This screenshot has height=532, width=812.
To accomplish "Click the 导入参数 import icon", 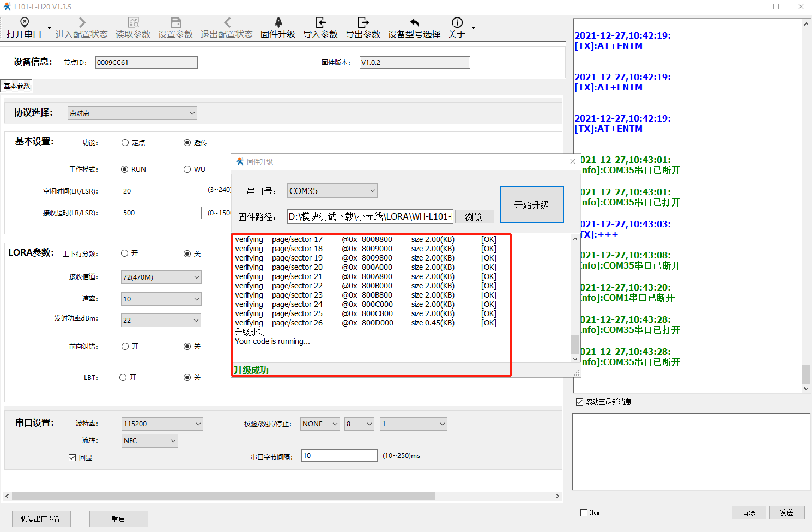I will [320, 22].
